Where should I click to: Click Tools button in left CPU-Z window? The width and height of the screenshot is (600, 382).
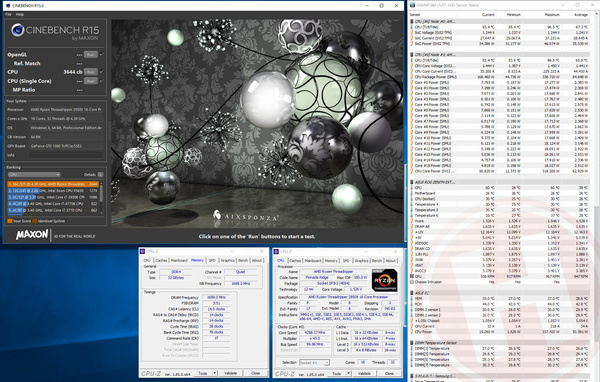click(203, 373)
